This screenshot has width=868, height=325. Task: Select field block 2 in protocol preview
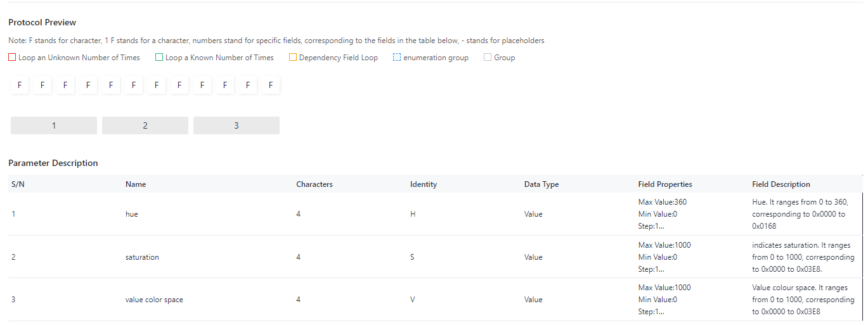click(x=145, y=125)
